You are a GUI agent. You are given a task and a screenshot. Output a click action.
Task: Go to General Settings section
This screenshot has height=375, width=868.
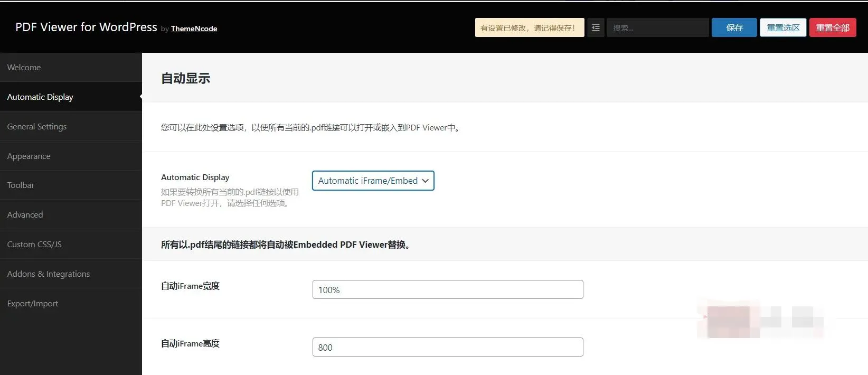coord(71,126)
